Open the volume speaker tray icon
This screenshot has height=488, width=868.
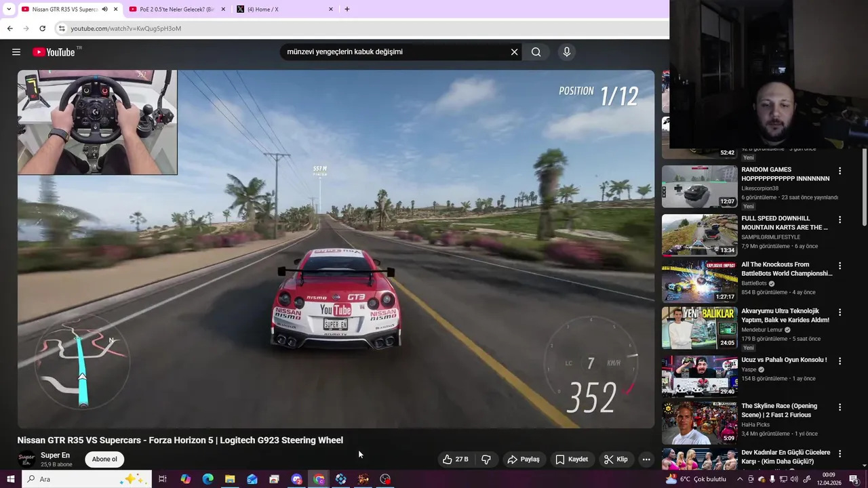pos(794,479)
